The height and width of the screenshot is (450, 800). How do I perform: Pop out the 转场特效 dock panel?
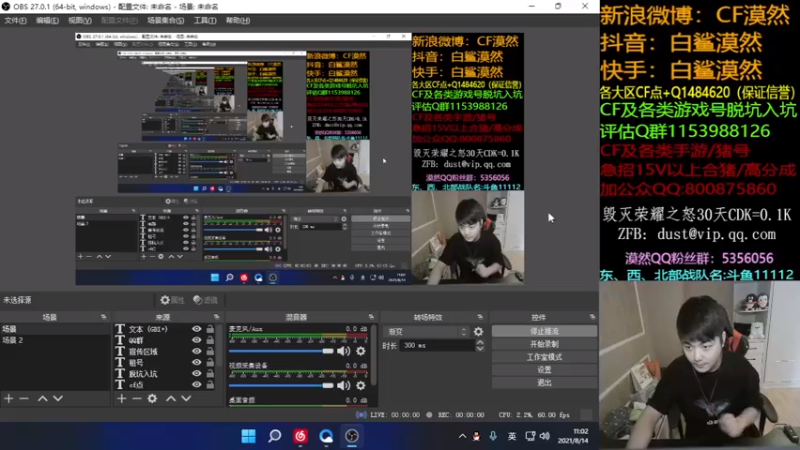pos(480,317)
